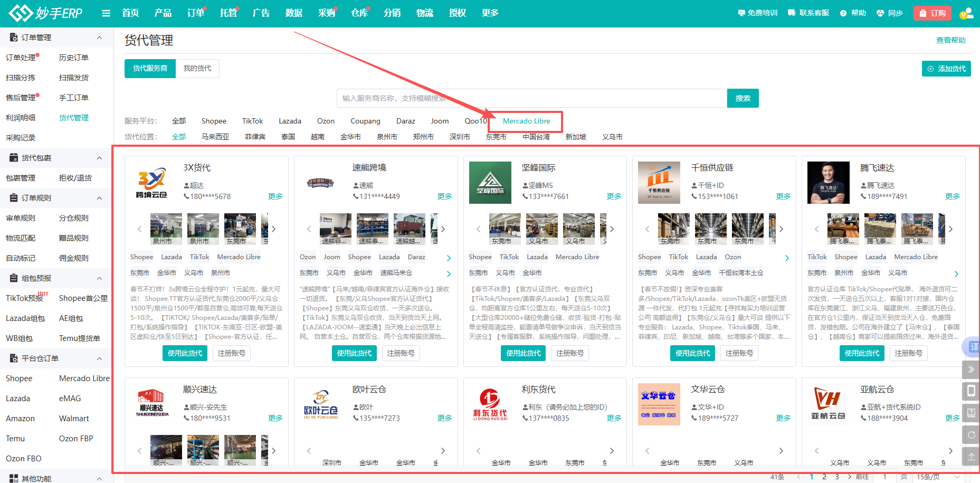
Task: Select the 泉州市 location filter
Action: tap(387, 137)
